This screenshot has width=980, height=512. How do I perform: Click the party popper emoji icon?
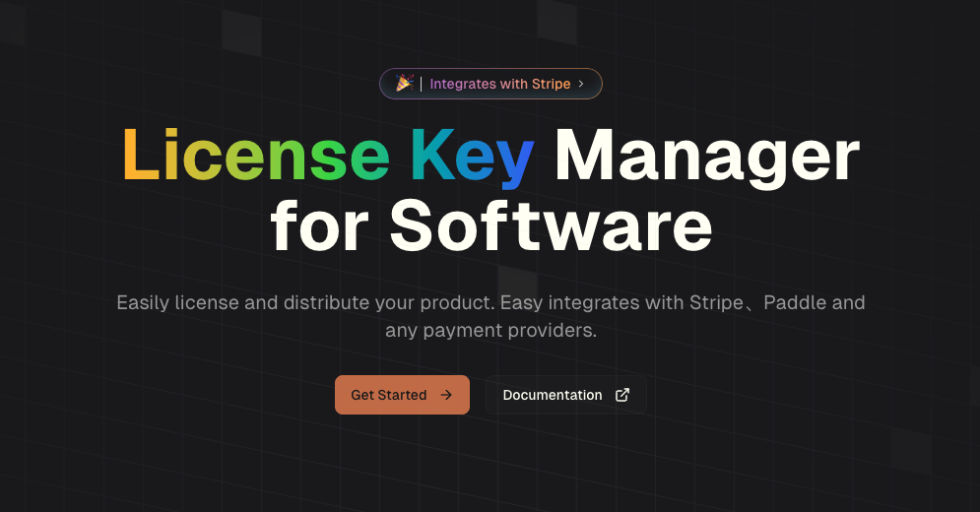[404, 84]
